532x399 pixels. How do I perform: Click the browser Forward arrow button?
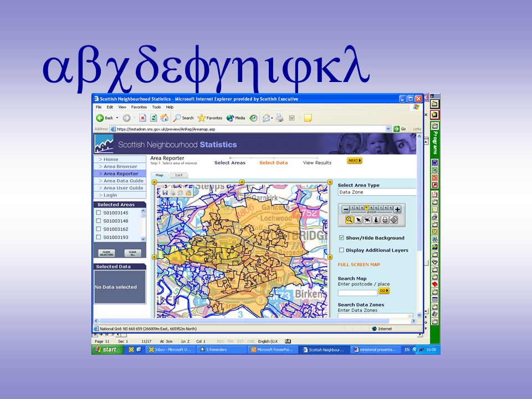(x=126, y=118)
